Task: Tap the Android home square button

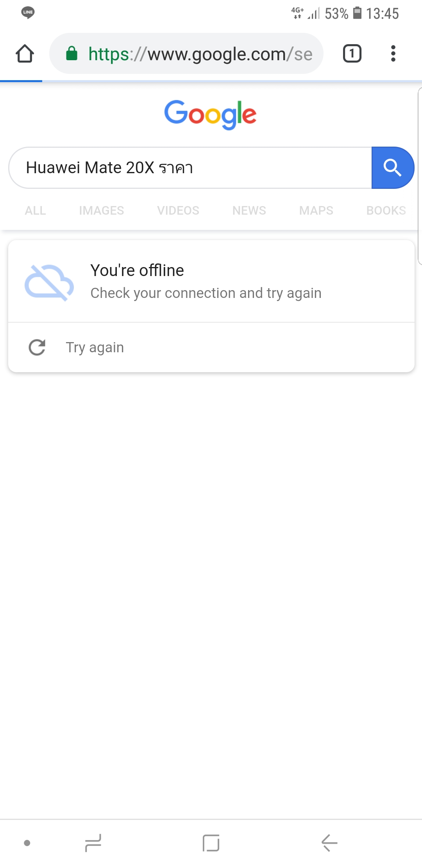Action: (x=211, y=843)
